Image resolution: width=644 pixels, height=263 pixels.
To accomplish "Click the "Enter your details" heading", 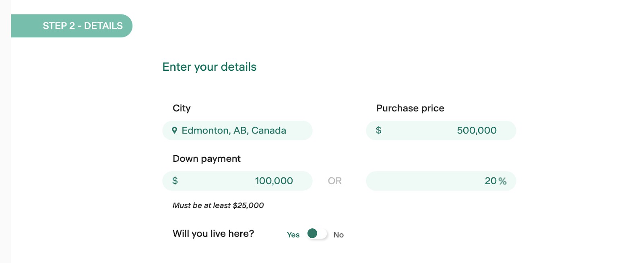I will click(209, 67).
